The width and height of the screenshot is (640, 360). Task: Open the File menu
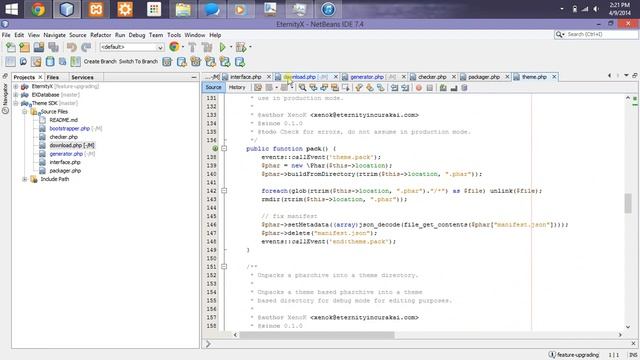click(6, 35)
